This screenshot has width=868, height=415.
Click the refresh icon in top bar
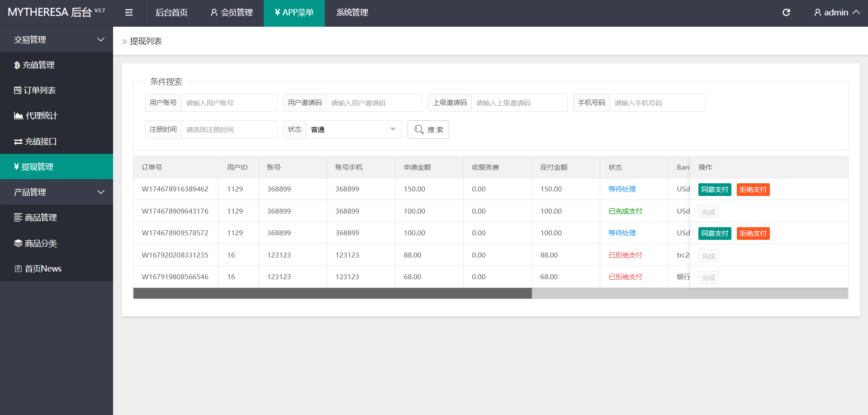click(x=786, y=13)
